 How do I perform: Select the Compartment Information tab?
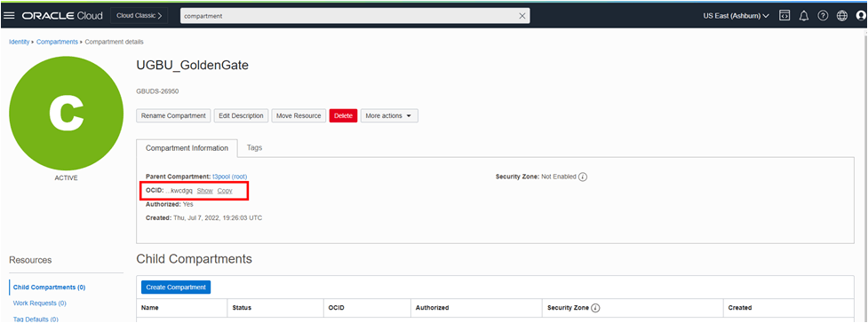tap(187, 148)
